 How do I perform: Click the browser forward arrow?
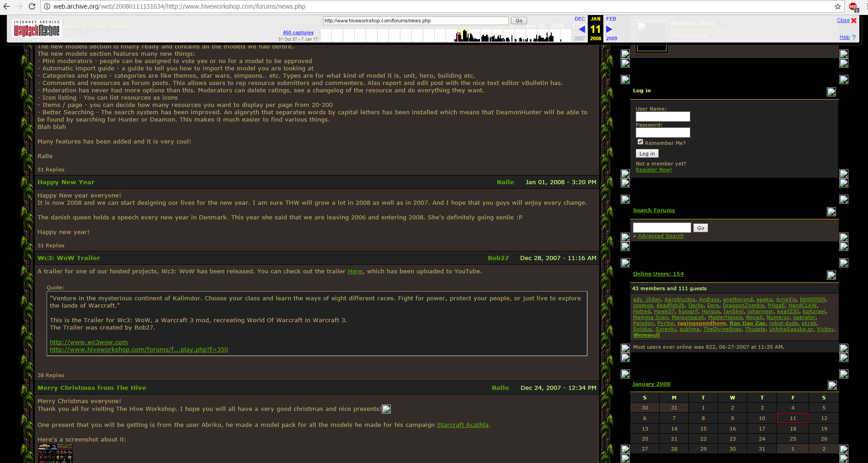pyautogui.click(x=19, y=6)
